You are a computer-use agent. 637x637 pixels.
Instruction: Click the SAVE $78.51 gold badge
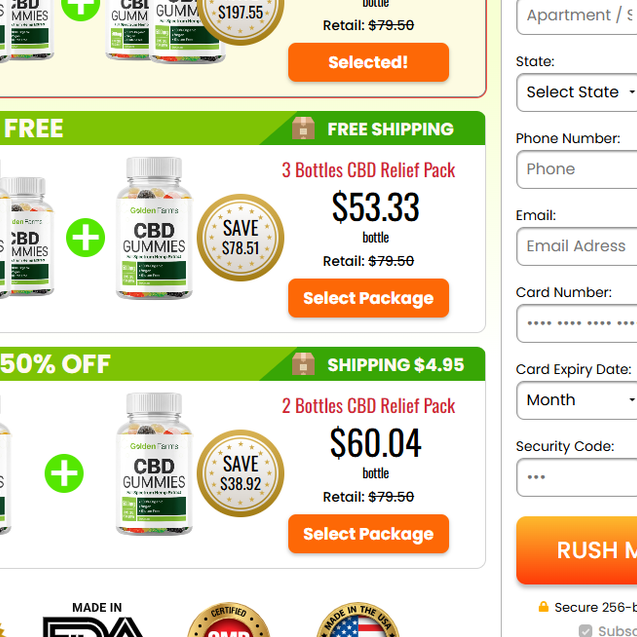(240, 238)
